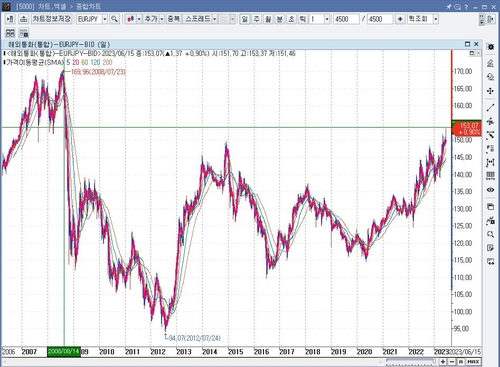Click the SMA 60 period color label

tap(85, 62)
